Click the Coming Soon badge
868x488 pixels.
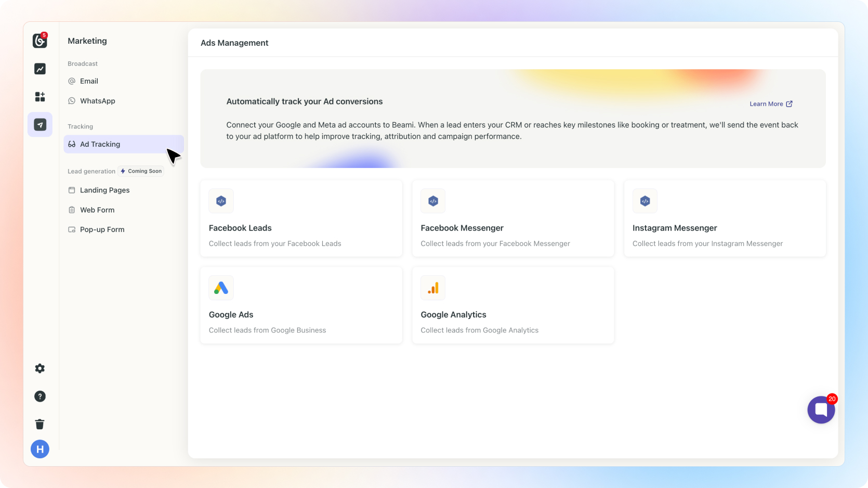tap(141, 171)
